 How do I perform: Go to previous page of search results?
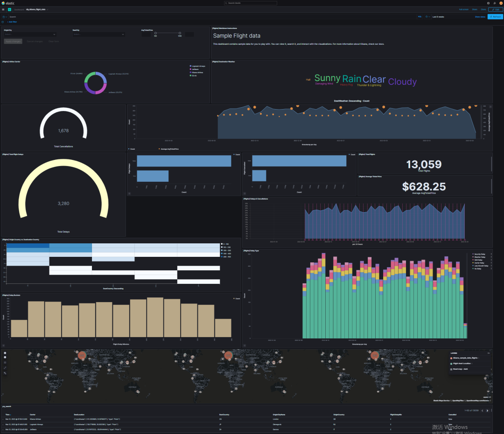[x=482, y=411]
